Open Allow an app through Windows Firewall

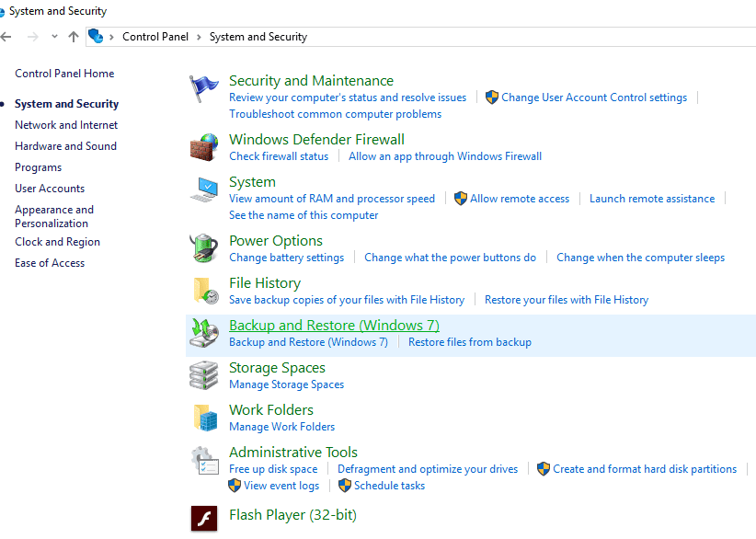tap(444, 155)
